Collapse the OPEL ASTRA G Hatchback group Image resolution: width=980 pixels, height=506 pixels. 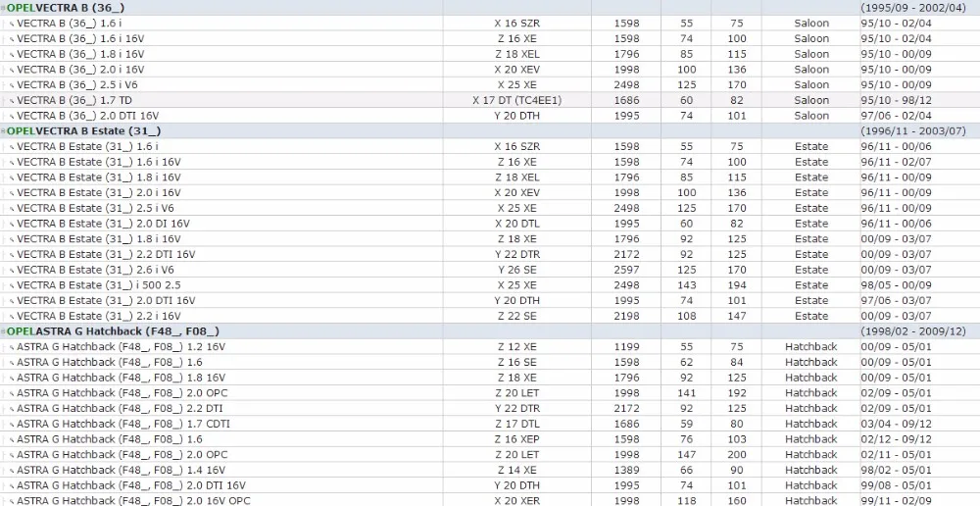click(3, 331)
